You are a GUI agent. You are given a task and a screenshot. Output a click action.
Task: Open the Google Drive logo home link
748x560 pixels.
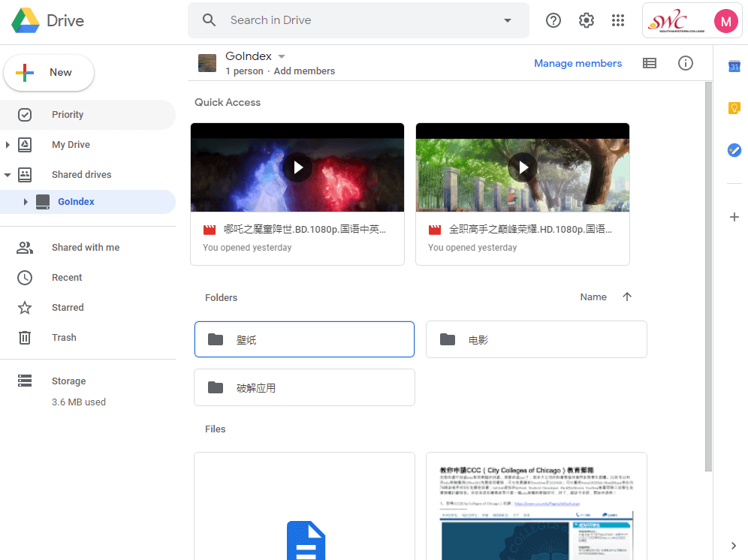[48, 20]
